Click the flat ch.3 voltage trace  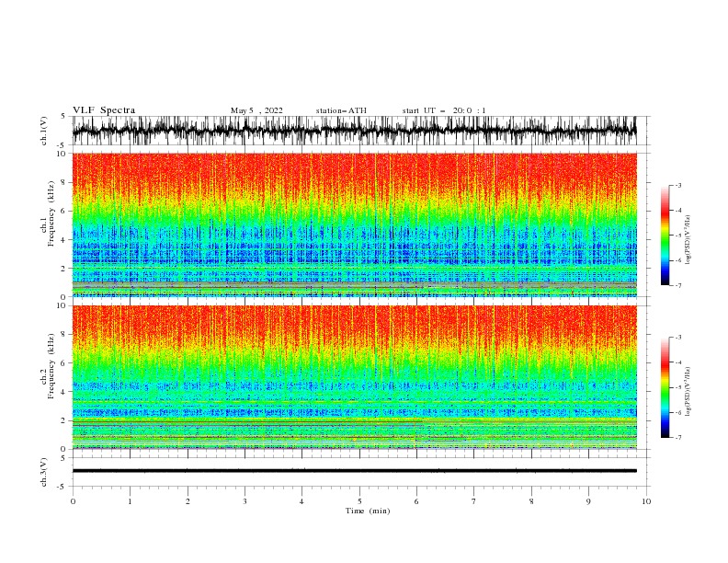[x=354, y=471]
